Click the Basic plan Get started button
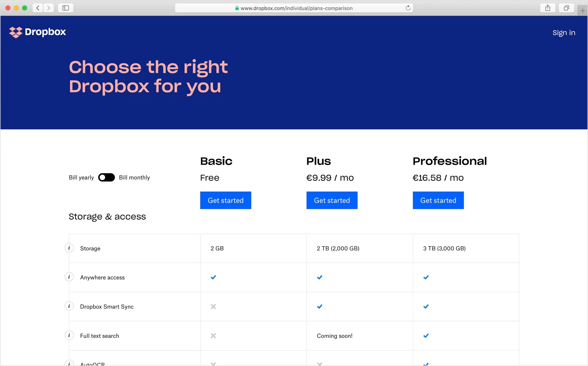This screenshot has width=588, height=366. coord(225,200)
